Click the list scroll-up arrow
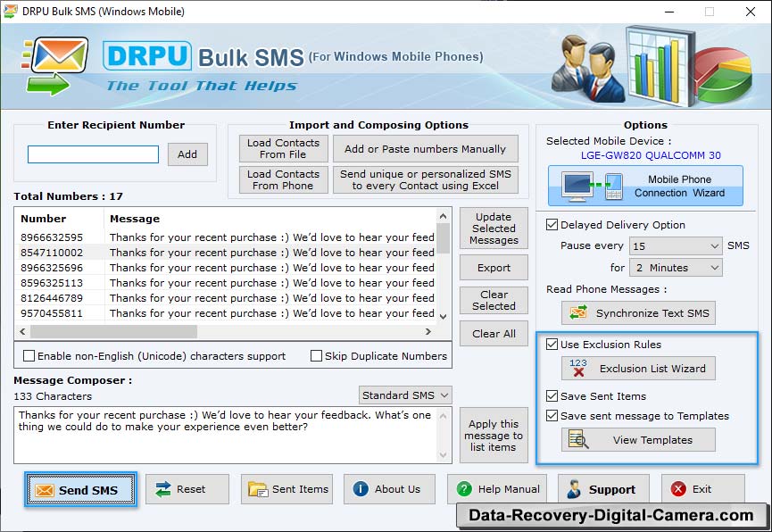The image size is (772, 532). point(443,216)
